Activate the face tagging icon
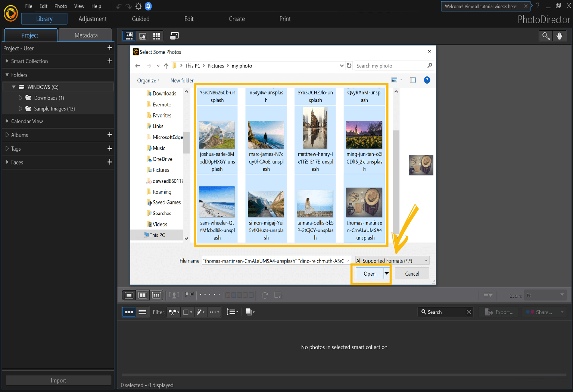 174,295
